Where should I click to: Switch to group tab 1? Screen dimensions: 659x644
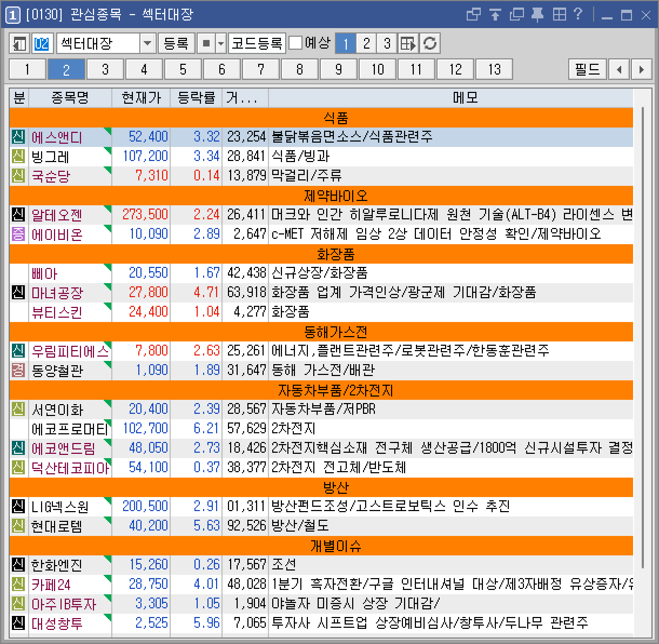point(28,70)
